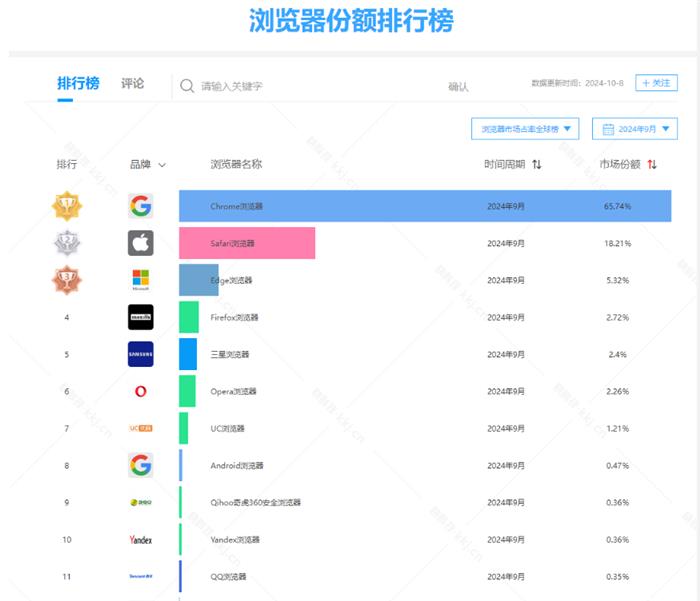Click the 排行 column header
Viewport: 700px width, 601px height.
coord(67,164)
